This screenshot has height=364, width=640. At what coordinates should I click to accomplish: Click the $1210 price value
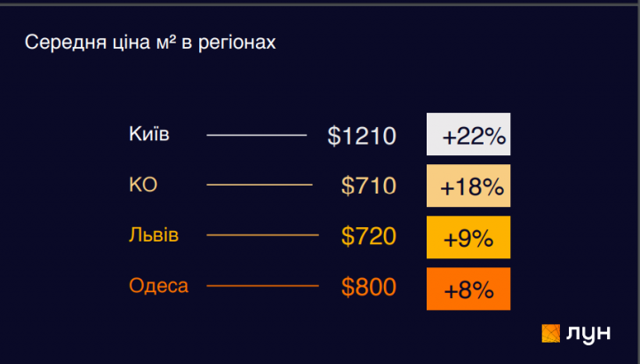pos(361,137)
